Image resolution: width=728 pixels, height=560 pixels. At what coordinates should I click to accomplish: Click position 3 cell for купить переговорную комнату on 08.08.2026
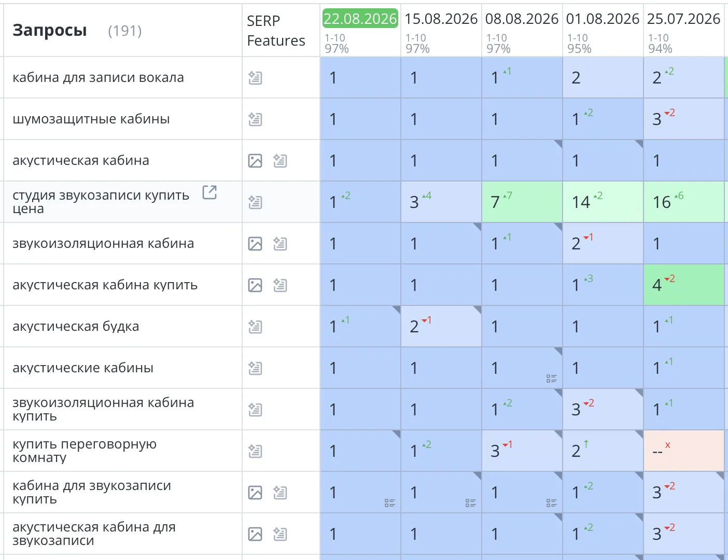pyautogui.click(x=522, y=451)
